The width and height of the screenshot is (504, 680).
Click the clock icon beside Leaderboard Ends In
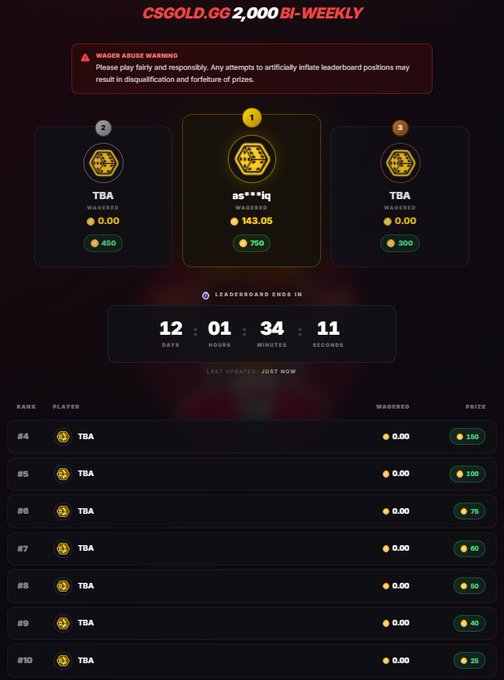click(x=206, y=295)
